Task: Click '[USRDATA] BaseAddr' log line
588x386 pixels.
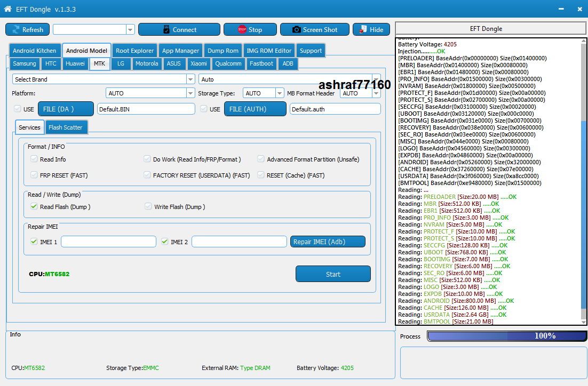Action: click(468, 176)
